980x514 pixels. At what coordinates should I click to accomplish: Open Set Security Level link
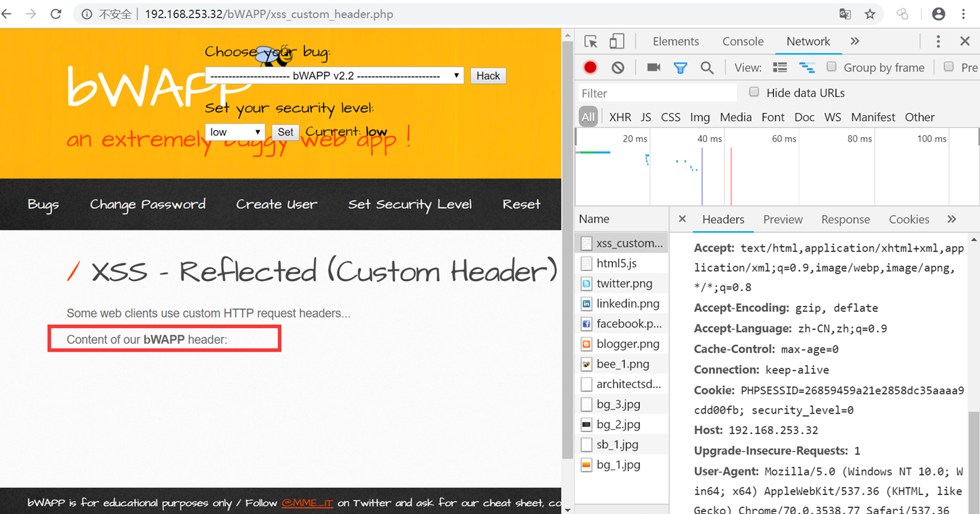(410, 204)
